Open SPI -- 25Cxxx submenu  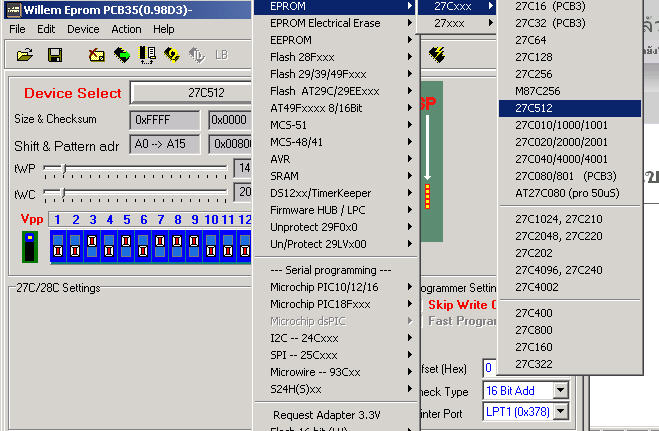click(x=337, y=355)
